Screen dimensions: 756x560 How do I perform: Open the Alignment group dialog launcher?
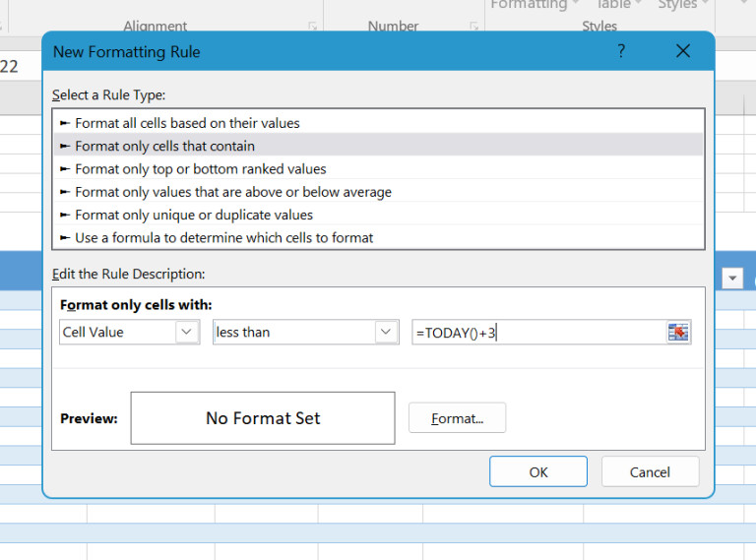click(313, 27)
